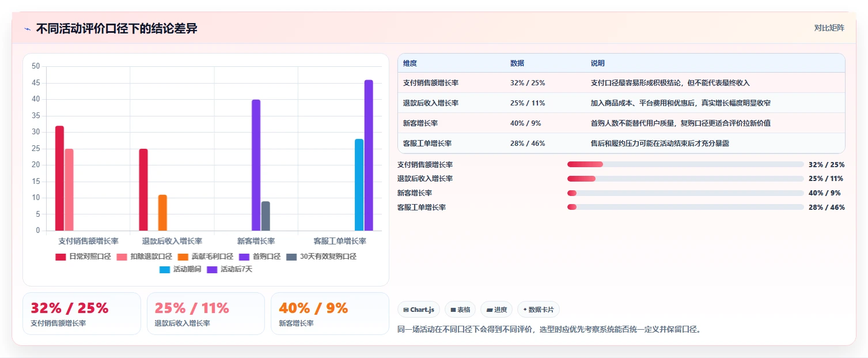Screen dimensions: 868x358
Task: Click the purple 活动后7天 bar at 46
Action: 369,155
